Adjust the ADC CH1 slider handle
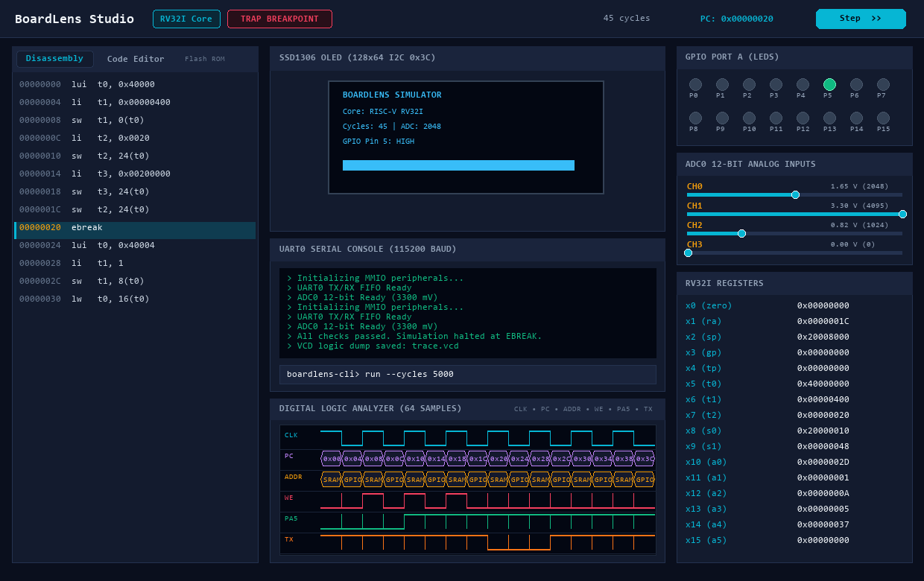The width and height of the screenshot is (924, 581). pos(902,214)
